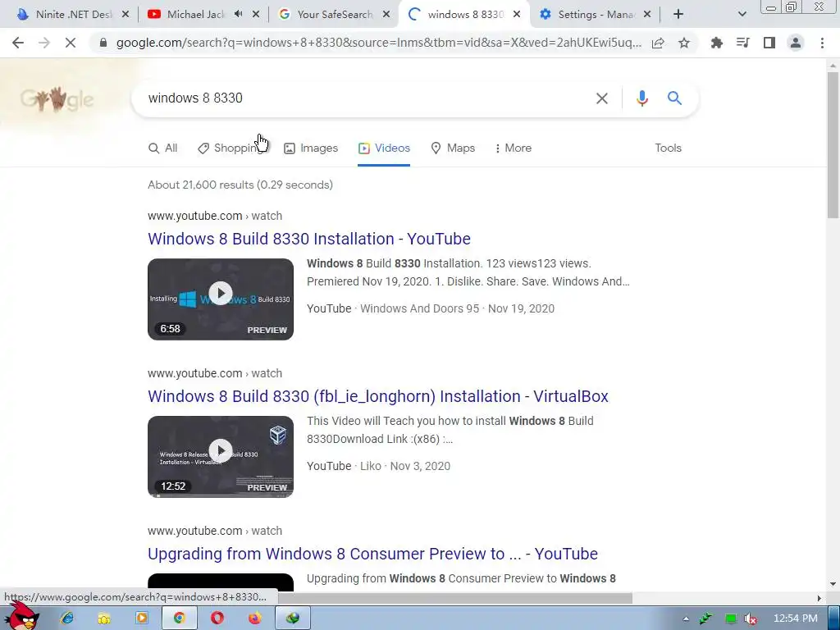This screenshot has height=630, width=840.
Task: Start voice search with microphone
Action: pos(642,98)
